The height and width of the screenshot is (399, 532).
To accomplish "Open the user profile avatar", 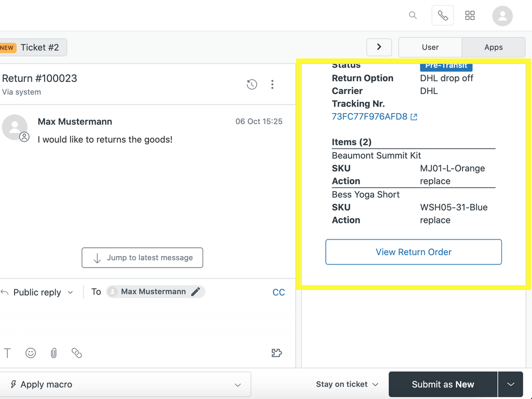I will pos(502,16).
